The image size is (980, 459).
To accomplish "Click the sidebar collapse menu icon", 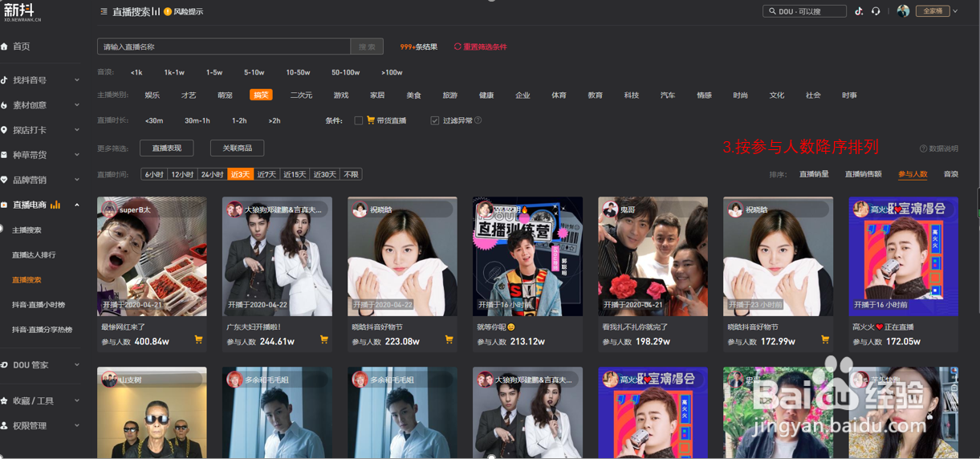I will (x=104, y=12).
